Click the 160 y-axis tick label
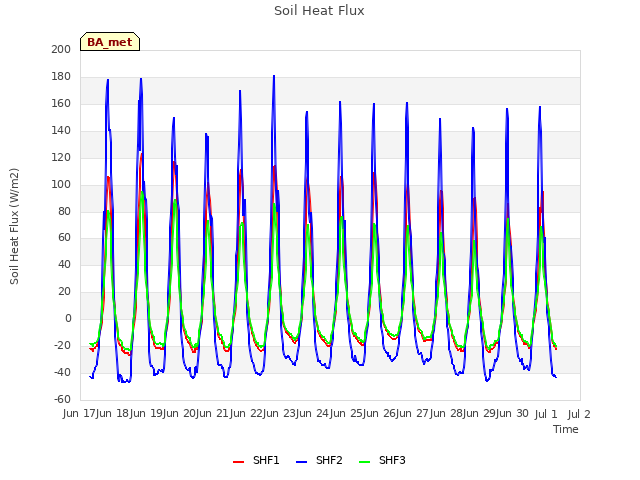Viewport: 640px width, 480px height. click(61, 104)
